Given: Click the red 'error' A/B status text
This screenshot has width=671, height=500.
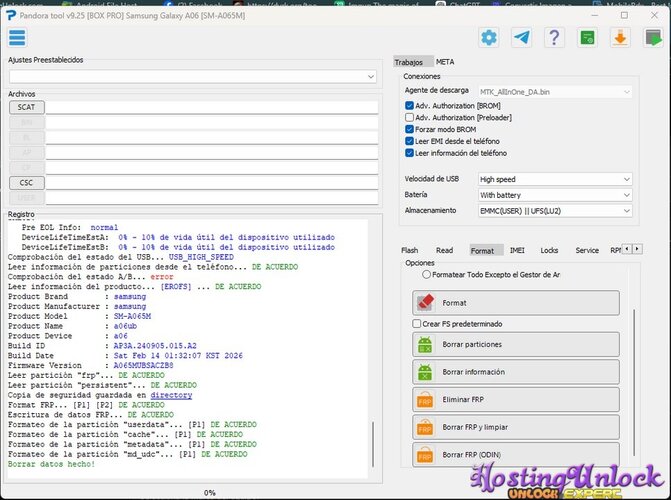Looking at the screenshot, I should pyautogui.click(x=162, y=277).
